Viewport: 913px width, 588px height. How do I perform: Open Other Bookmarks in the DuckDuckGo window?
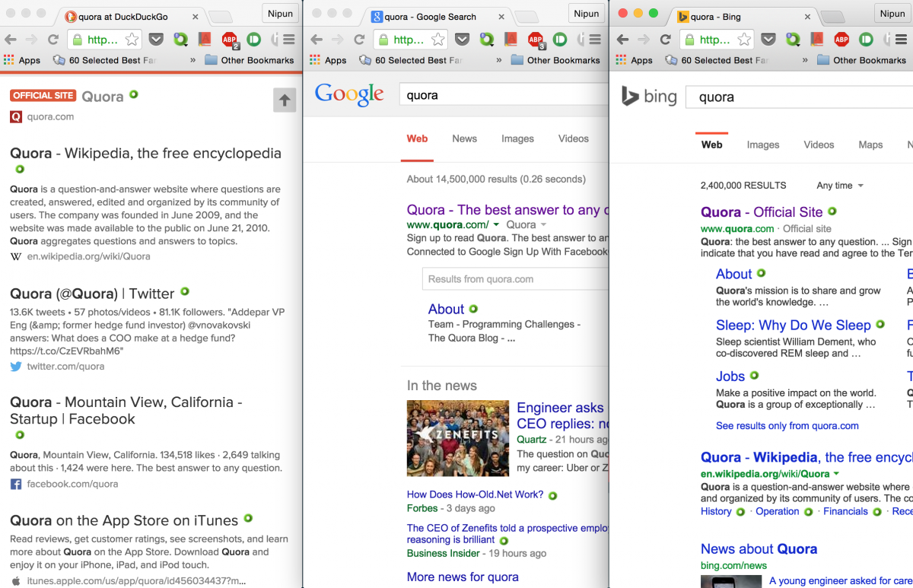click(x=249, y=60)
